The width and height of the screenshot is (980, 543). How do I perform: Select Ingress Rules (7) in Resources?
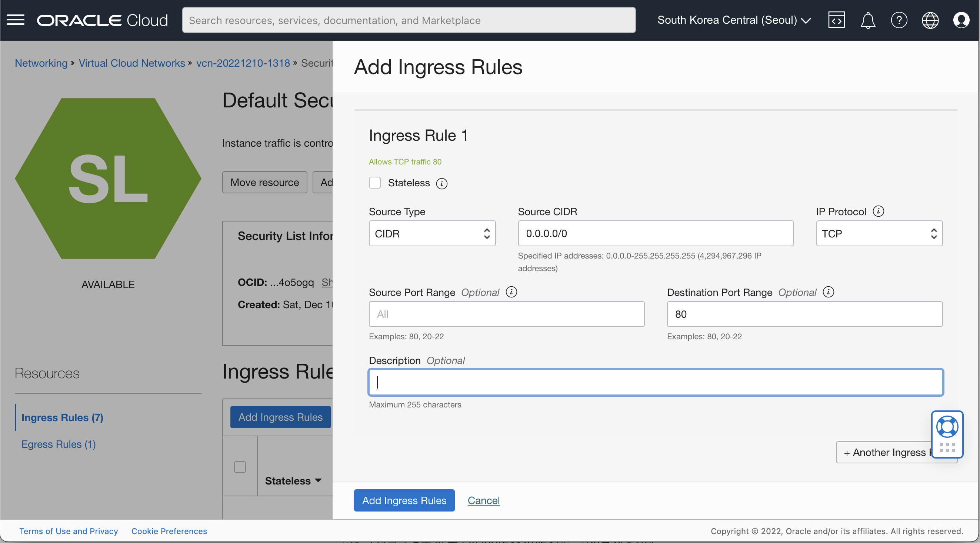tap(62, 417)
